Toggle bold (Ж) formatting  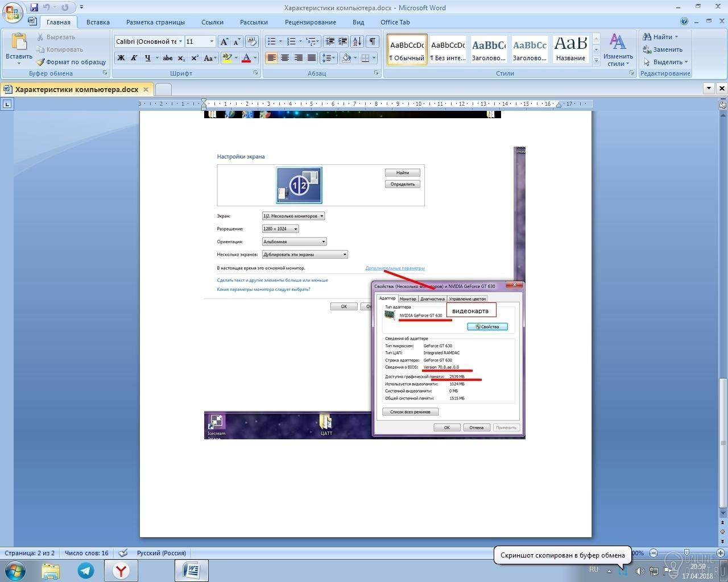click(x=121, y=58)
